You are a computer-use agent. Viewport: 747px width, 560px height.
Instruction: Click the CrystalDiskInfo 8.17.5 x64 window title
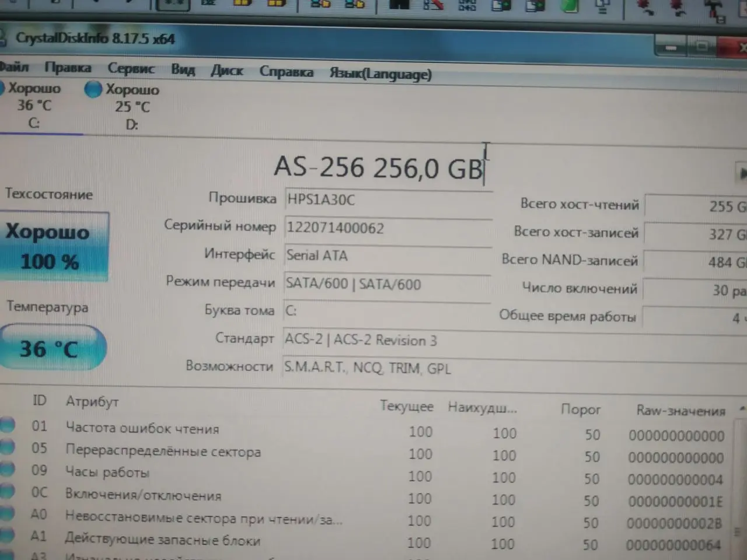[95, 38]
